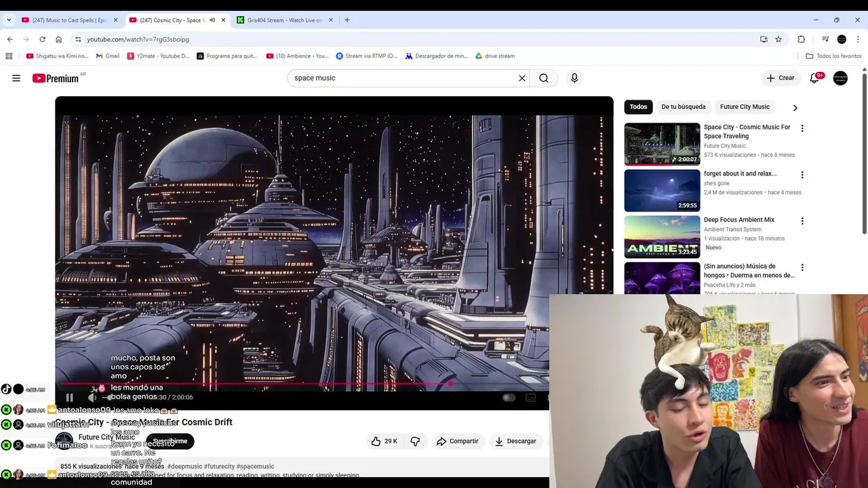Open Gmail bookmark
The image size is (868, 488).
pyautogui.click(x=108, y=56)
